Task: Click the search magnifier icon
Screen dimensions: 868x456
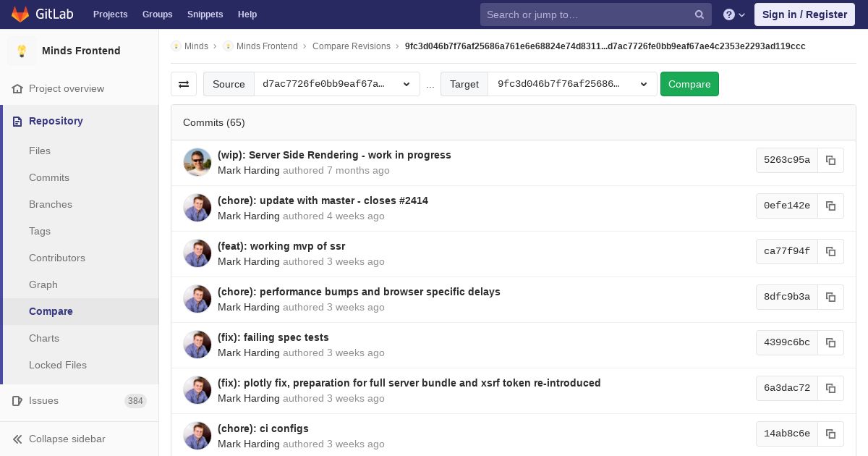Action: pyautogui.click(x=699, y=14)
